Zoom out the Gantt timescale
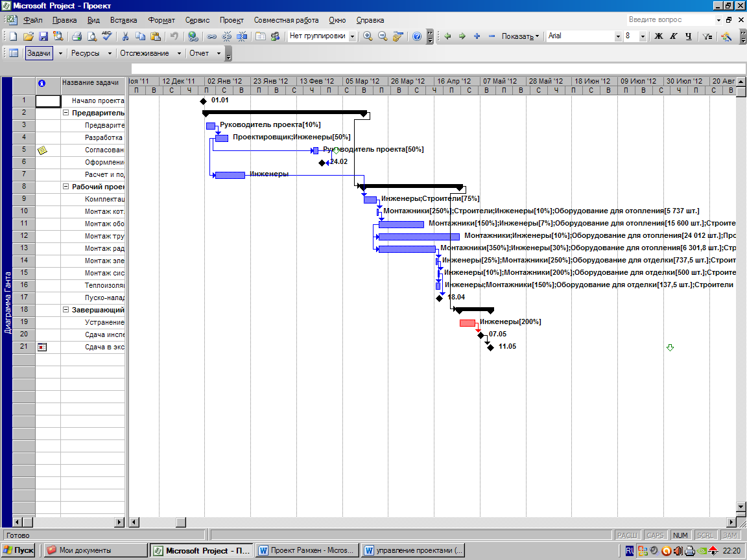The height and width of the screenshot is (560, 747). coord(383,36)
